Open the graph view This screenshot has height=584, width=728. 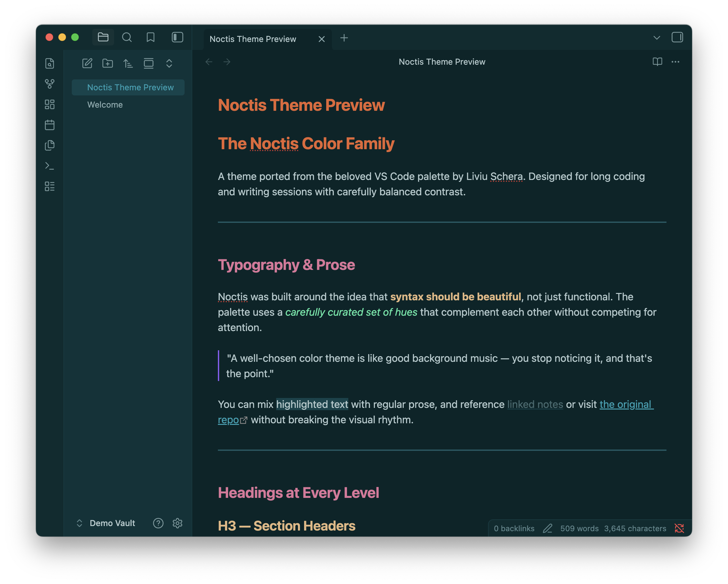50,84
